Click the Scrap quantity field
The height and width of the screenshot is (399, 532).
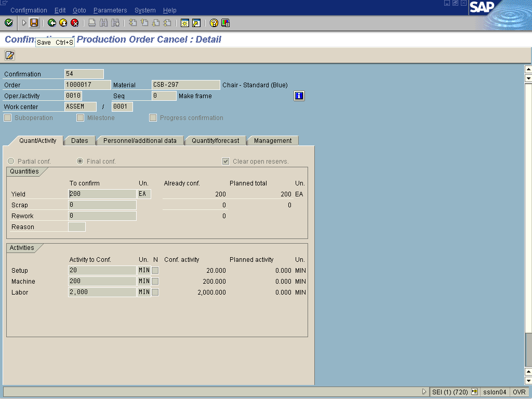point(102,205)
